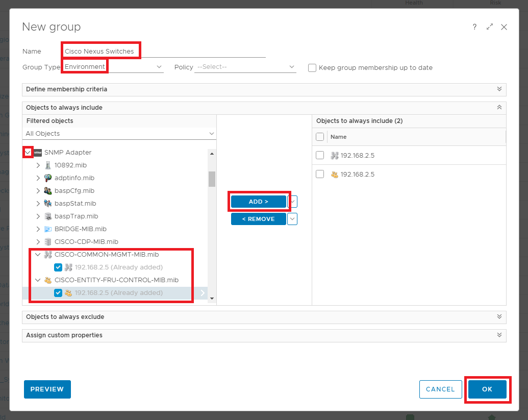Select the baspTrap.mib tree item
This screenshot has width=528, height=420.
76,216
